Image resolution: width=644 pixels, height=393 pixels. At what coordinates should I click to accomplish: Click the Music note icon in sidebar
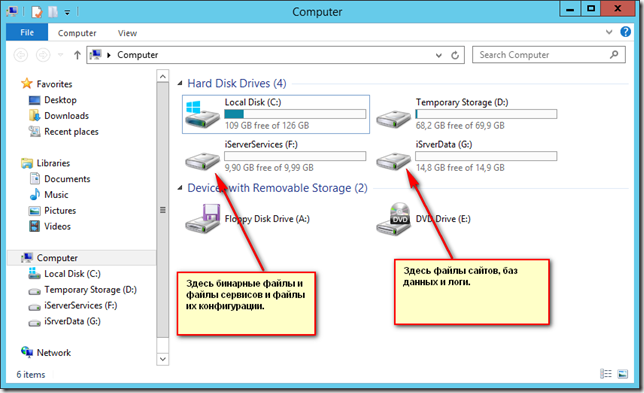[x=35, y=194]
